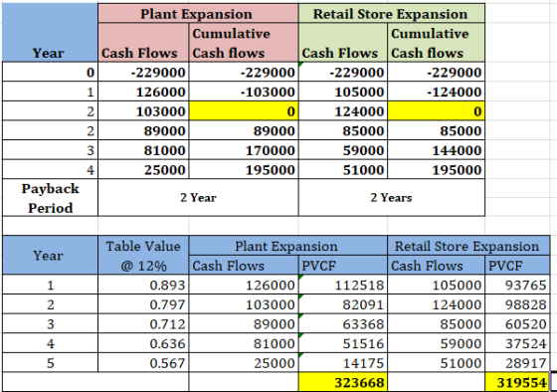
Task: Click year 3 beside factor 0.712
Action: pos(50,323)
